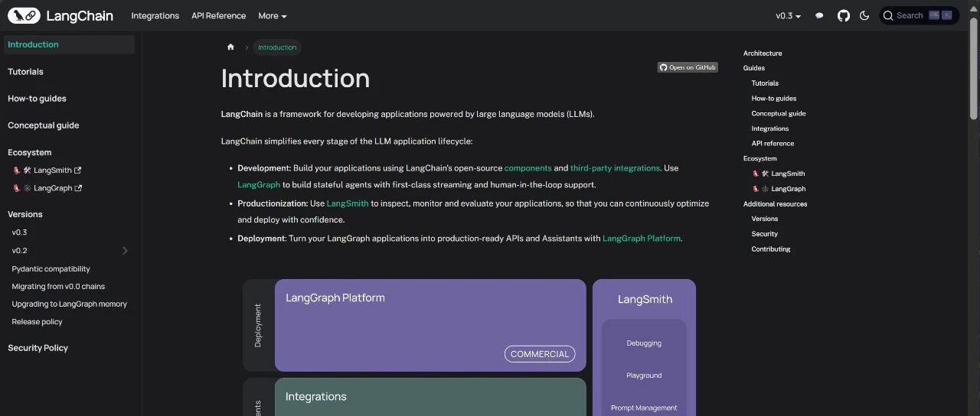
Task: Follow the third-party integrations link
Action: pyautogui.click(x=615, y=168)
